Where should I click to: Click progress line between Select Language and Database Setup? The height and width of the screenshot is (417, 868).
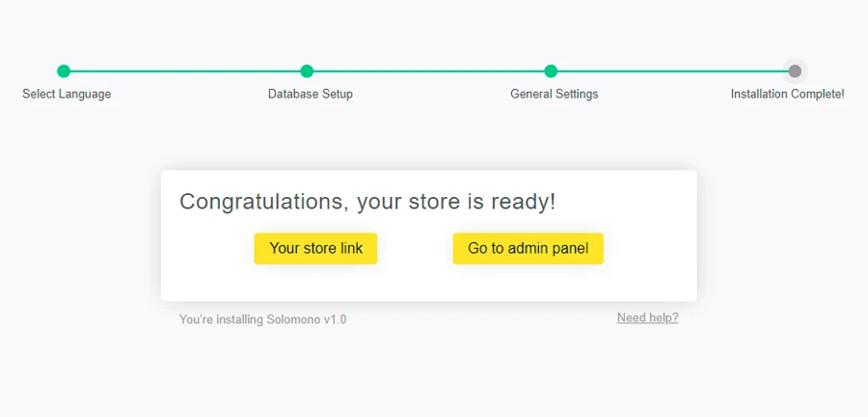point(185,70)
